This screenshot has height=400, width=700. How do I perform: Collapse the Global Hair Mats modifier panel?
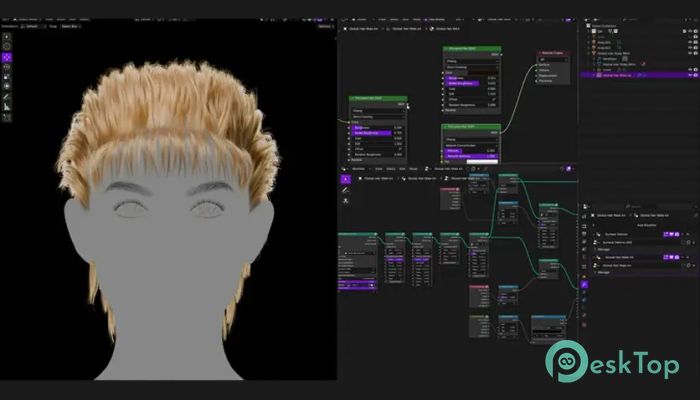coord(594,257)
